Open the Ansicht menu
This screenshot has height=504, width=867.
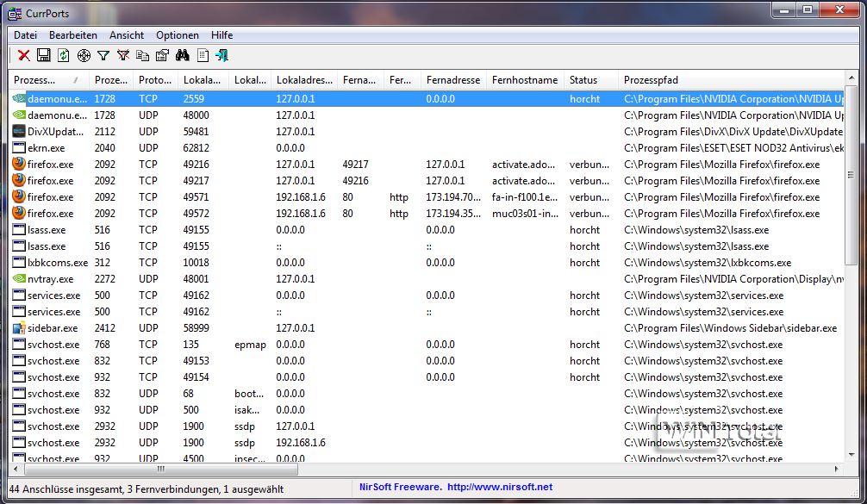(127, 35)
